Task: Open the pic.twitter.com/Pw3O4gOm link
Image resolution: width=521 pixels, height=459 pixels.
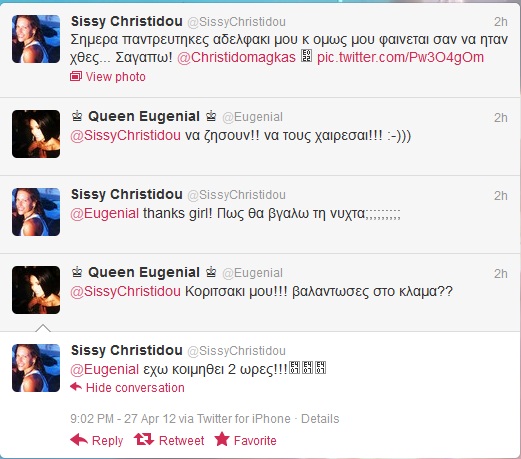Action: pos(400,57)
